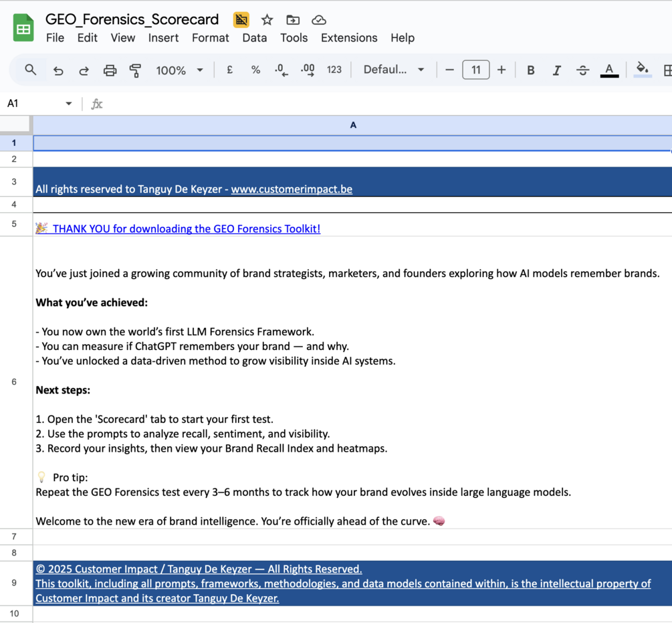Image resolution: width=672 pixels, height=623 pixels.
Task: Open the fill color picker
Action: (x=642, y=70)
